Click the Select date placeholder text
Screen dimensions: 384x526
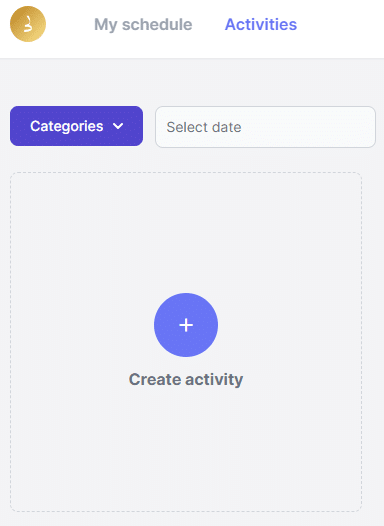coord(204,127)
